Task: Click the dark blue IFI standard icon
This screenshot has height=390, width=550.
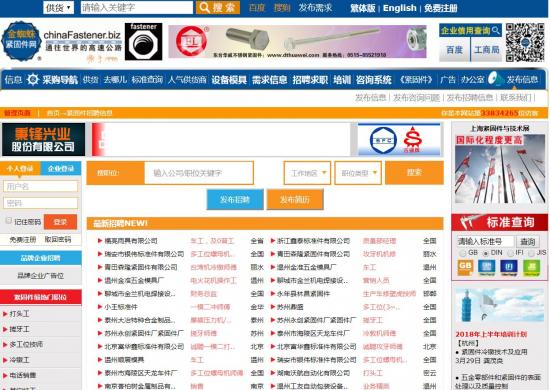Action: tap(509, 267)
